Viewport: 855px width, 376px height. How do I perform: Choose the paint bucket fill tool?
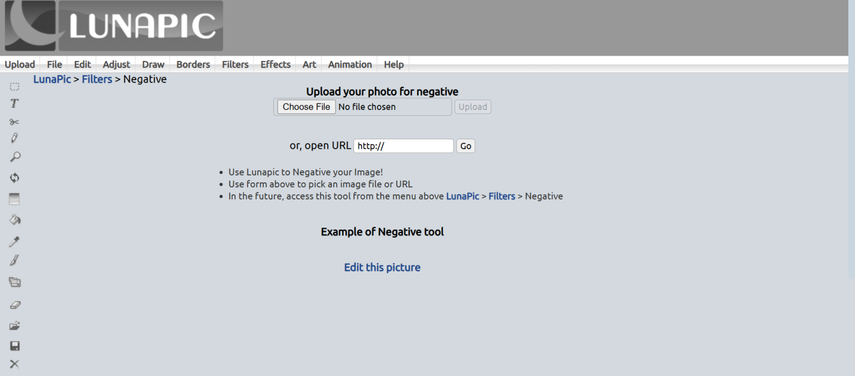click(15, 220)
